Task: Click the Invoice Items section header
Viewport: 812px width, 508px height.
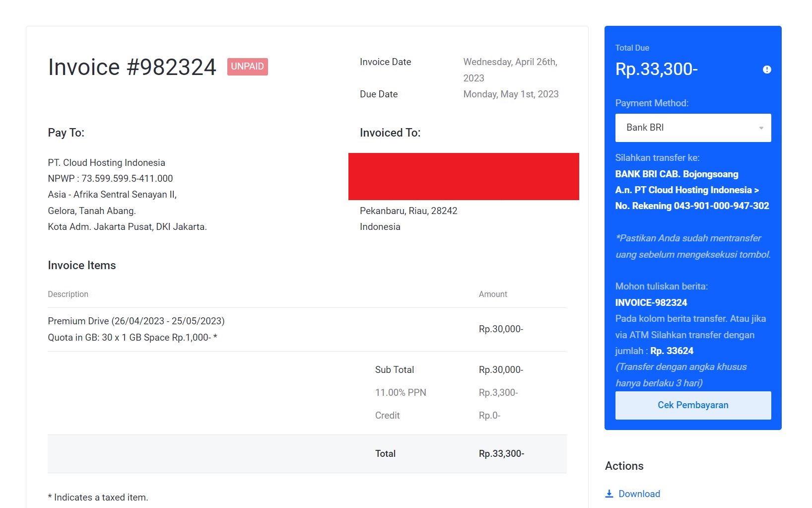Action: tap(81, 265)
